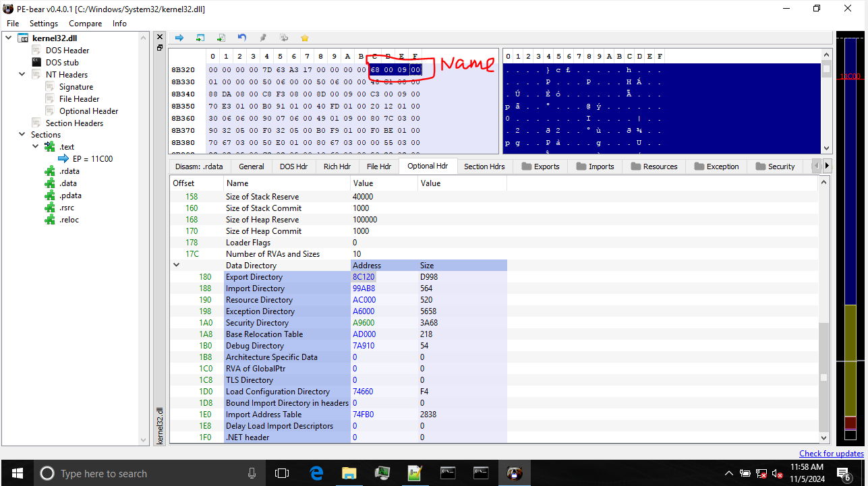Open the Settings menu

[44, 24]
